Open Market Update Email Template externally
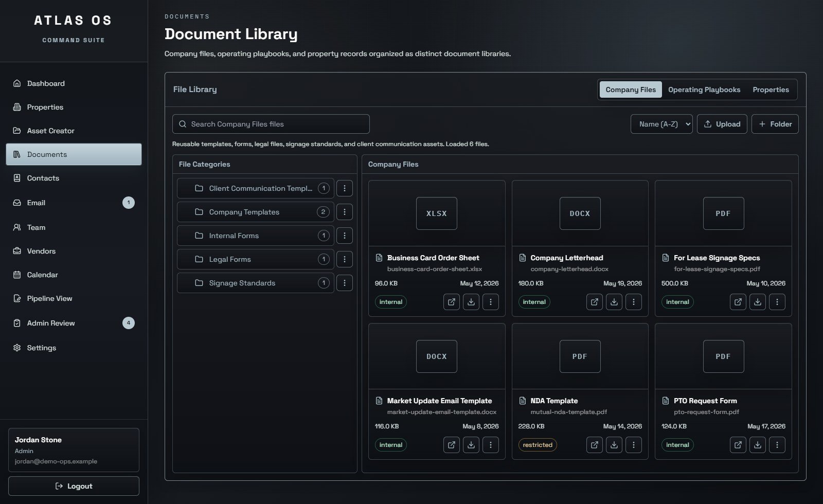Image resolution: width=823 pixels, height=504 pixels. pos(451,445)
